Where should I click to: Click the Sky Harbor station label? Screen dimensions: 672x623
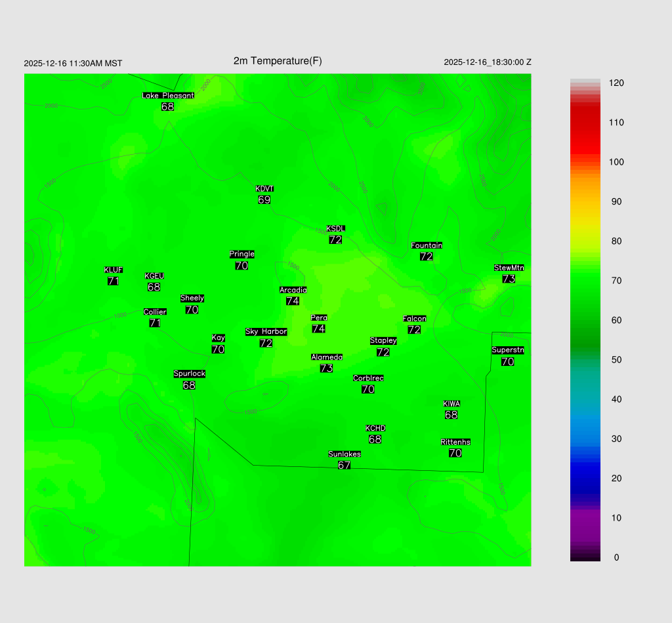[266, 332]
